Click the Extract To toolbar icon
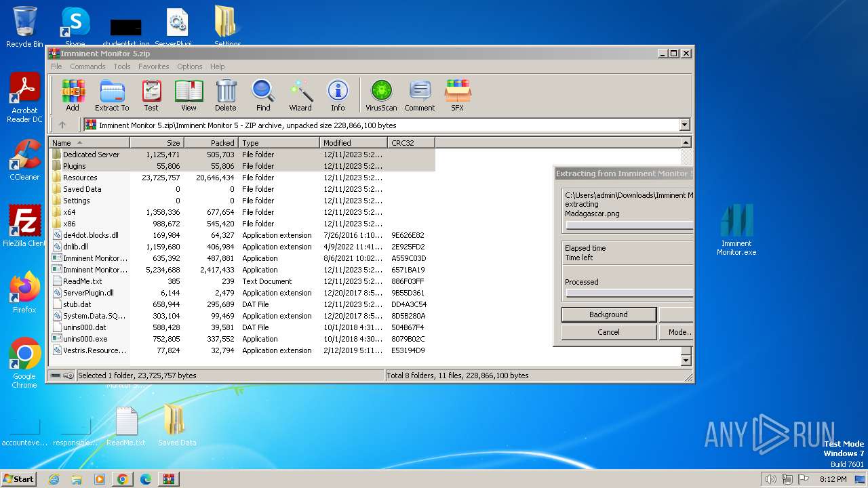Screen dimensions: 868x488 [112, 95]
